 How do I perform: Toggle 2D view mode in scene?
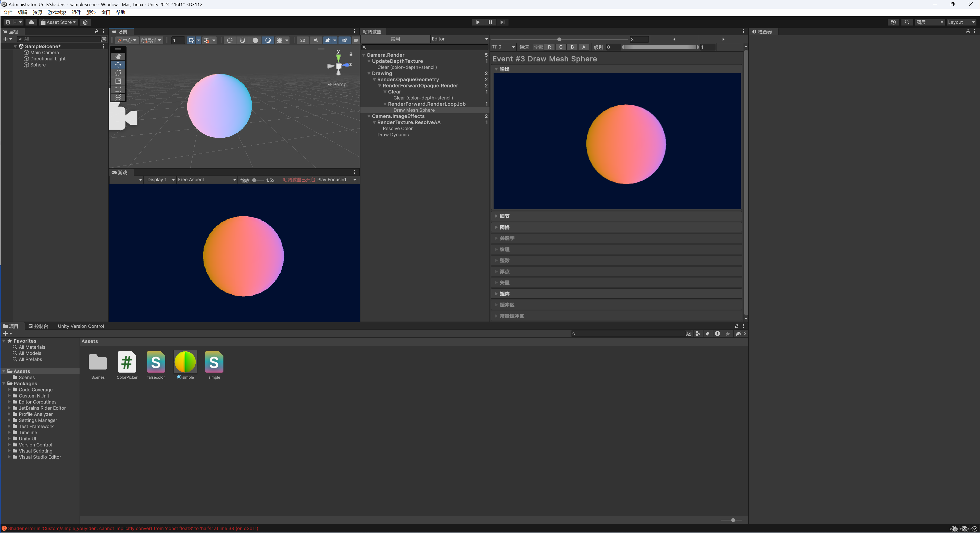(x=303, y=40)
